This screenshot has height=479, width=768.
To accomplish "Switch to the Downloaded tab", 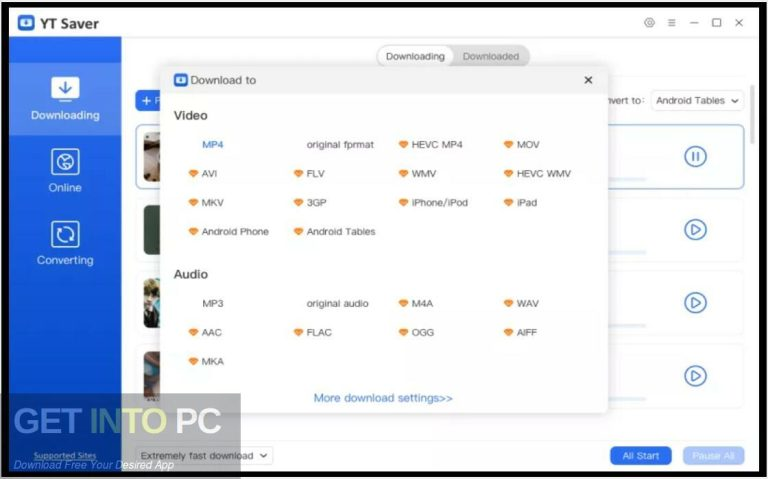I will [491, 56].
